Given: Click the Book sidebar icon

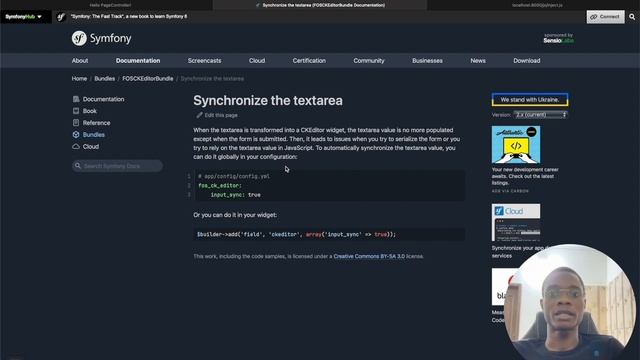Looking at the screenshot, I should point(76,111).
